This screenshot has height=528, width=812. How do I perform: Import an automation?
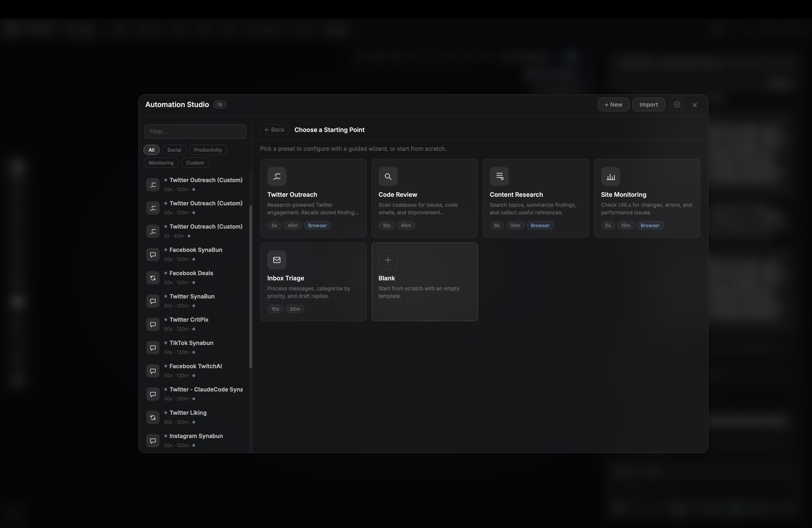click(x=649, y=104)
